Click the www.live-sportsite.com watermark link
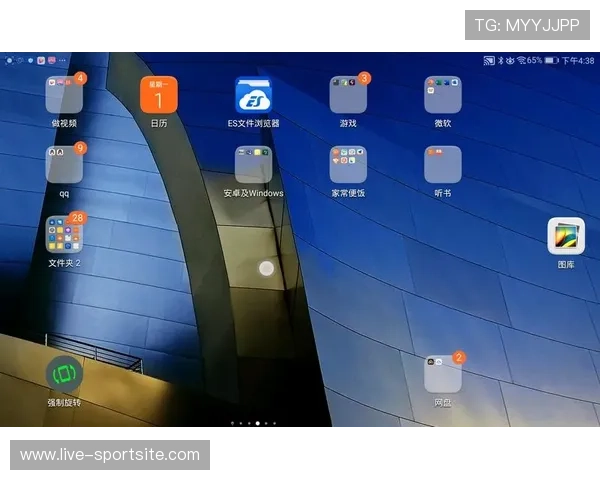Image resolution: width=600 pixels, height=480 pixels. 111,455
